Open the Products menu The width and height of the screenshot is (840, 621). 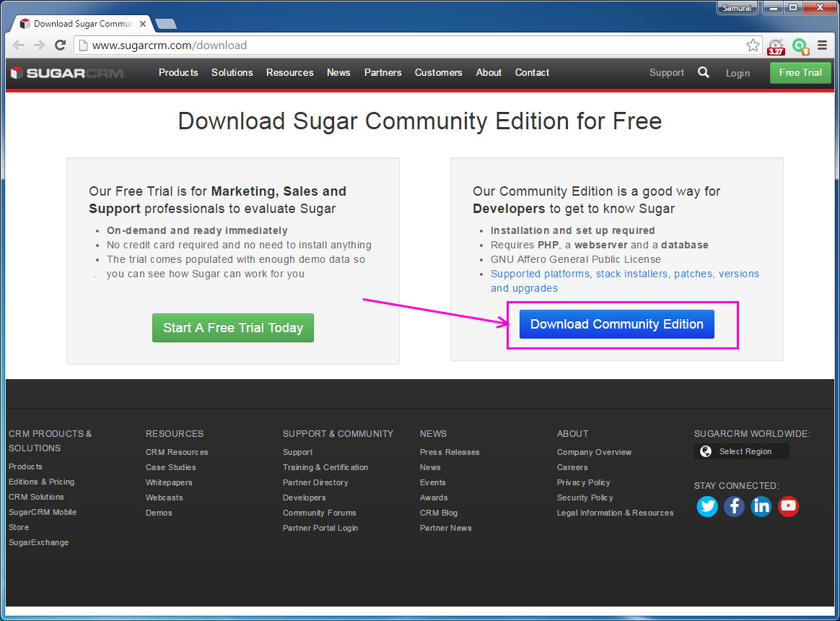[178, 72]
